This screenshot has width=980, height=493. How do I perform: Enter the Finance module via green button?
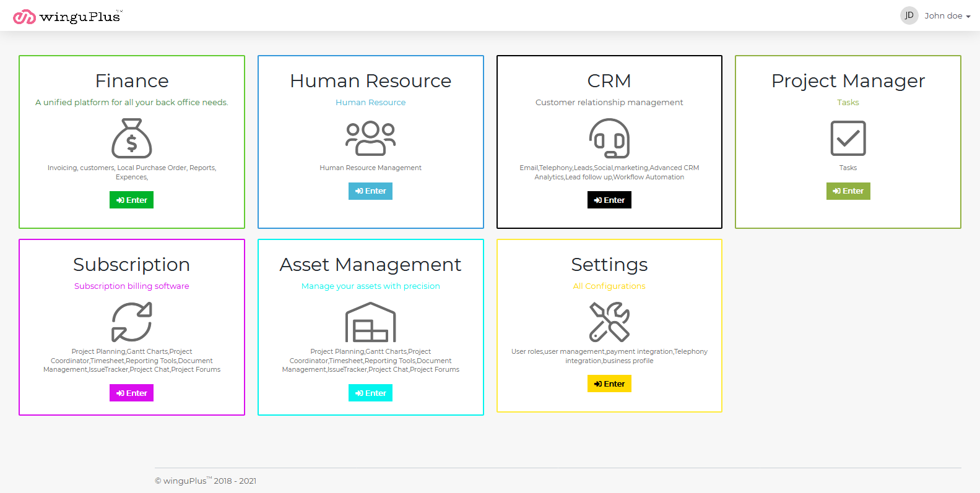[132, 200]
